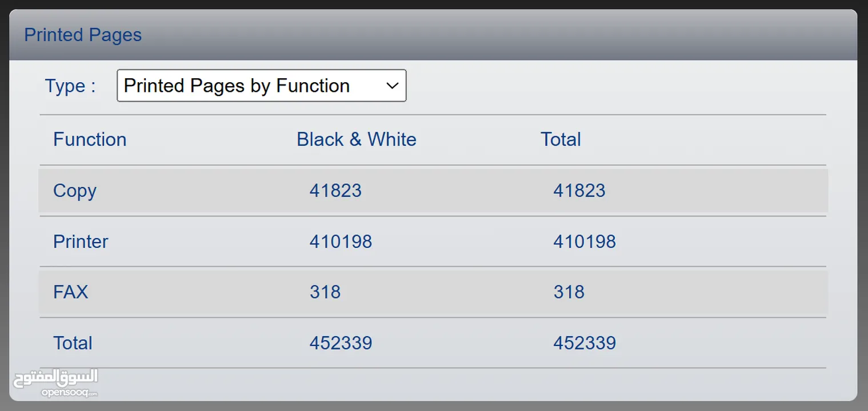Click Copy Total value 41823
868x411 pixels.
pyautogui.click(x=579, y=191)
